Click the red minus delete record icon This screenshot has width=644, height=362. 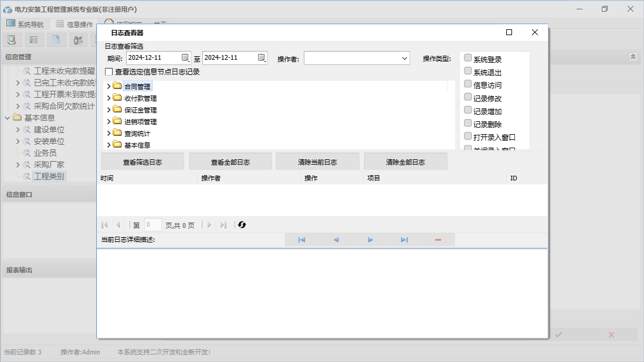click(438, 240)
